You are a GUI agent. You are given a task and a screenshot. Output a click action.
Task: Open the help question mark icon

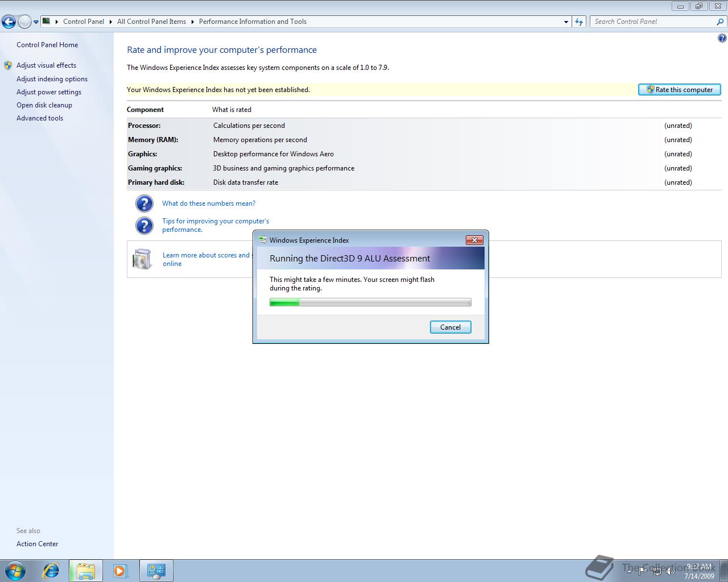(x=722, y=38)
